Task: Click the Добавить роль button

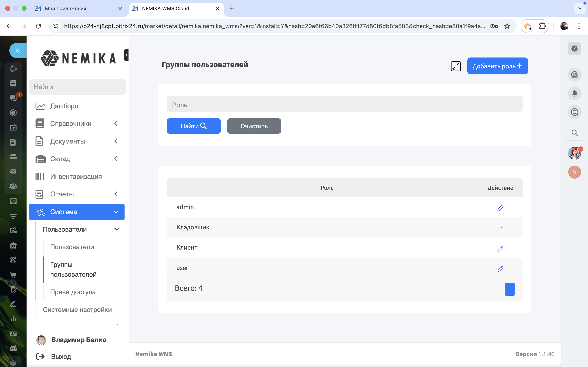Action: tap(497, 66)
